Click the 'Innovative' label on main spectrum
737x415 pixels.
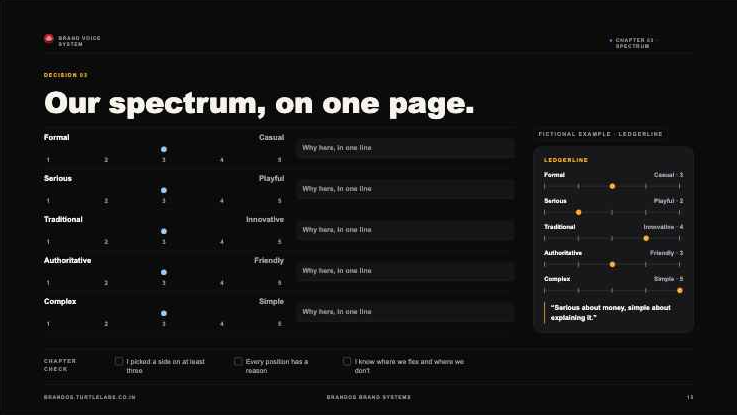coord(265,219)
